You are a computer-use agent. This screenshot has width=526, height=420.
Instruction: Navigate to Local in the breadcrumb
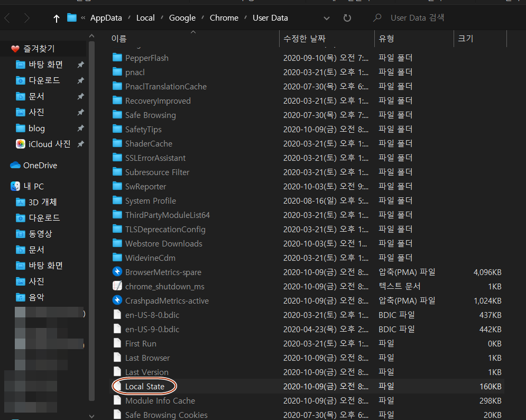(x=145, y=18)
